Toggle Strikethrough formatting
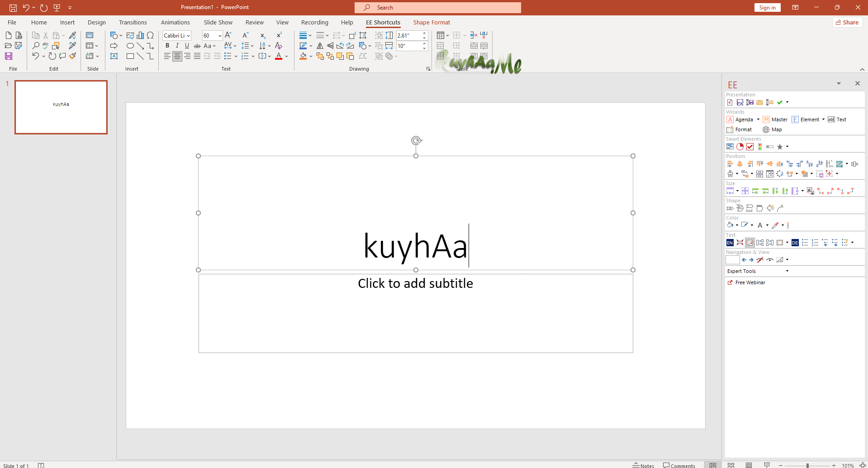The width and height of the screenshot is (868, 468). [197, 46]
